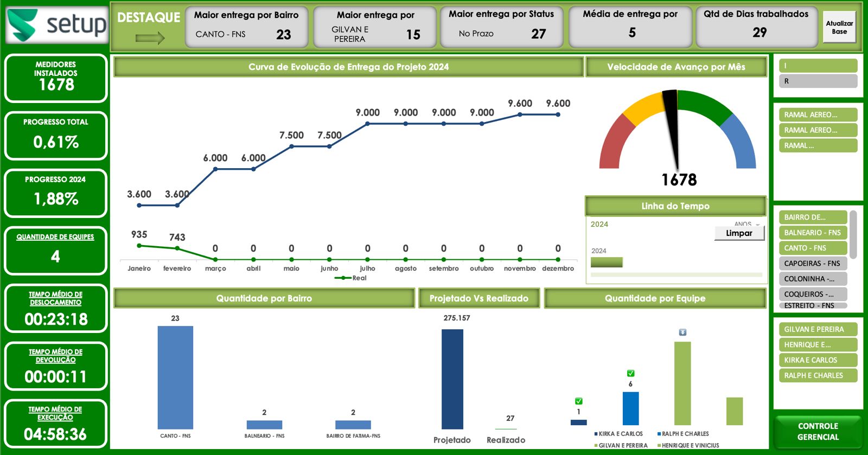Image resolution: width=868 pixels, height=455 pixels.
Task: Click the Real legend marker
Action: (343, 278)
